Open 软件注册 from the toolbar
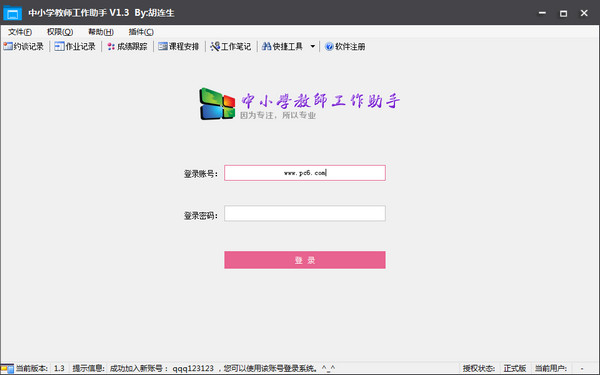This screenshot has width=600, height=375. pos(345,47)
